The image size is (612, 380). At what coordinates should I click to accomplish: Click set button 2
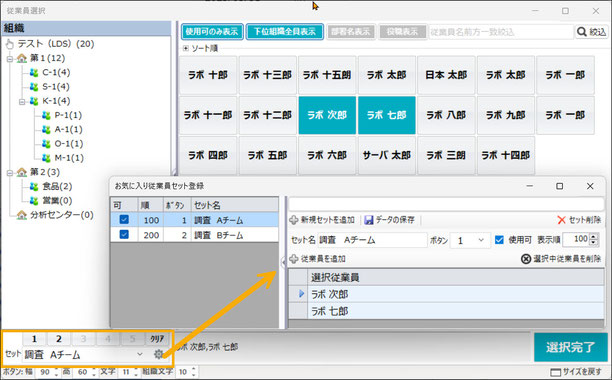point(59,339)
